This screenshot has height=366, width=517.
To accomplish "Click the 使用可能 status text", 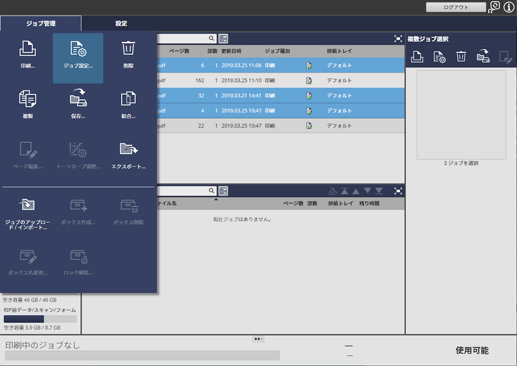I will 472,350.
